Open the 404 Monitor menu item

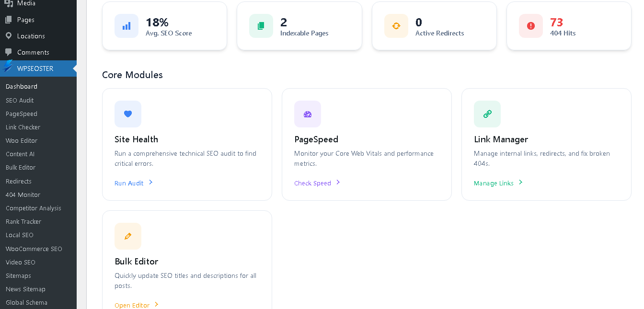(x=23, y=195)
